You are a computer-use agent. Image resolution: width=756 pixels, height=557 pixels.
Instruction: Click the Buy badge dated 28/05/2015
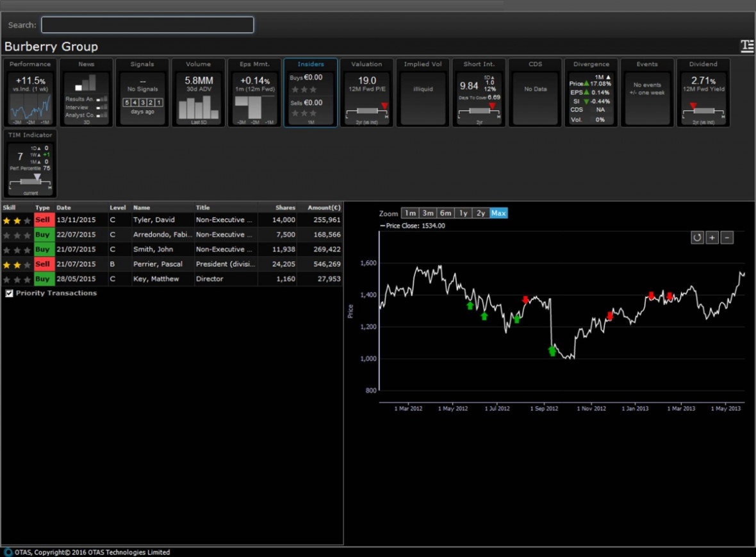point(44,279)
